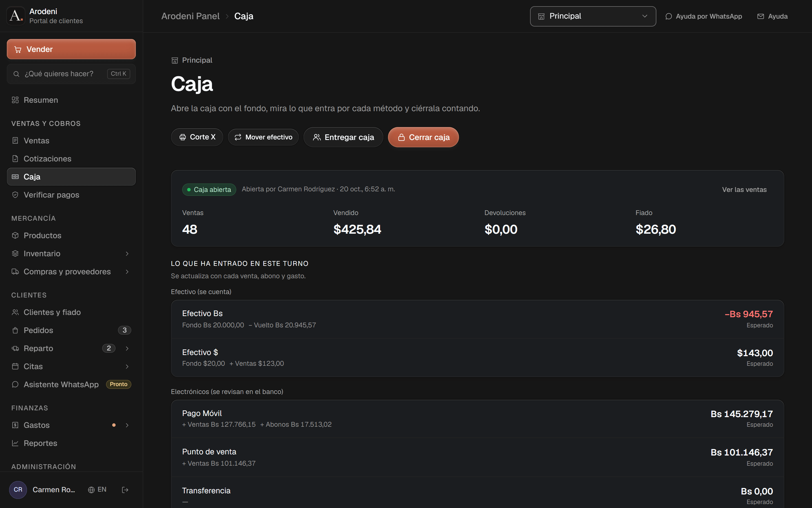Switch language with the EN button
This screenshot has height=508, width=812.
pos(97,490)
